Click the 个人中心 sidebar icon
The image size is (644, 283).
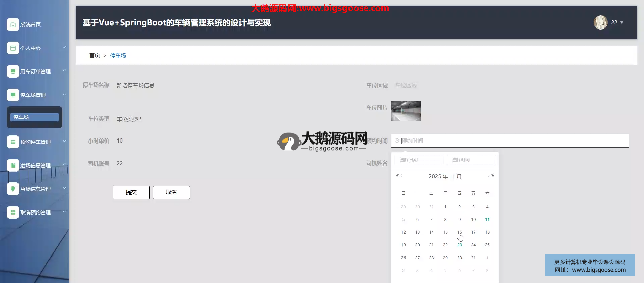(13, 48)
